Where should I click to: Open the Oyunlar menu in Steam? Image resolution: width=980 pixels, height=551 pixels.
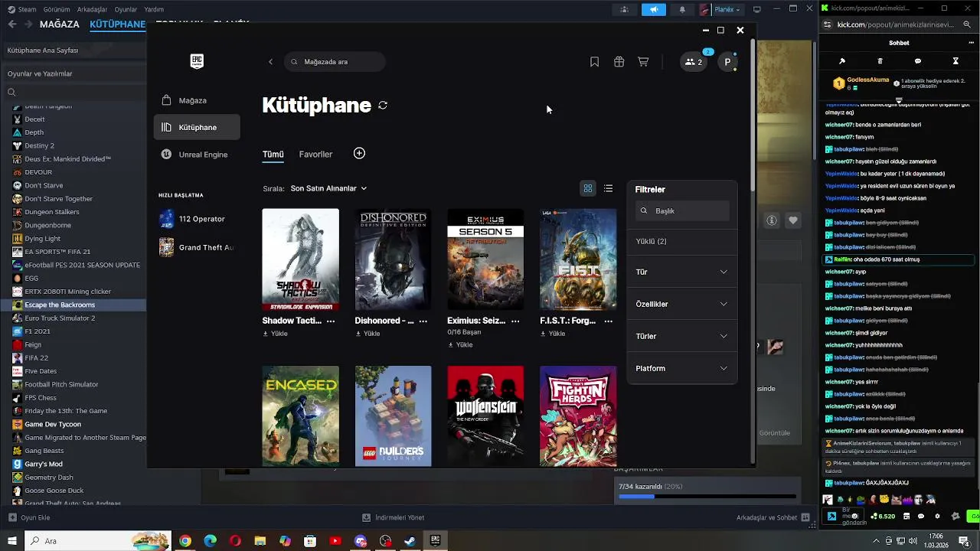click(126, 9)
